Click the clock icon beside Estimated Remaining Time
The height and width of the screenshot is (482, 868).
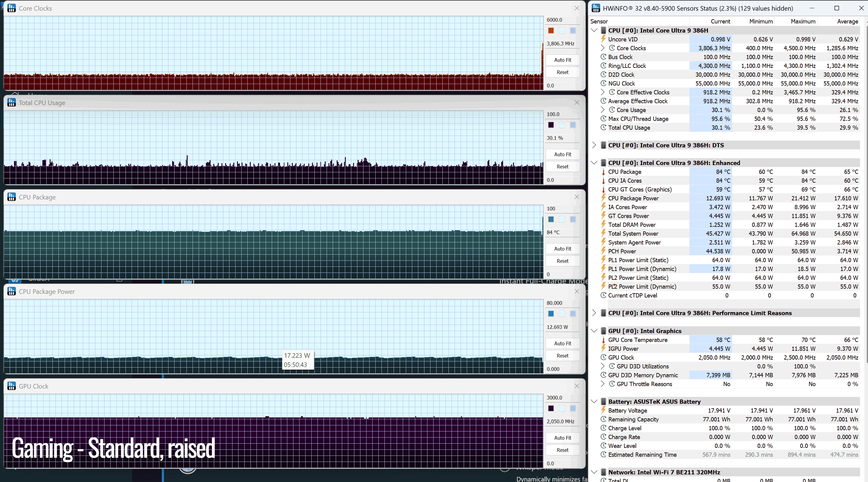pos(604,454)
